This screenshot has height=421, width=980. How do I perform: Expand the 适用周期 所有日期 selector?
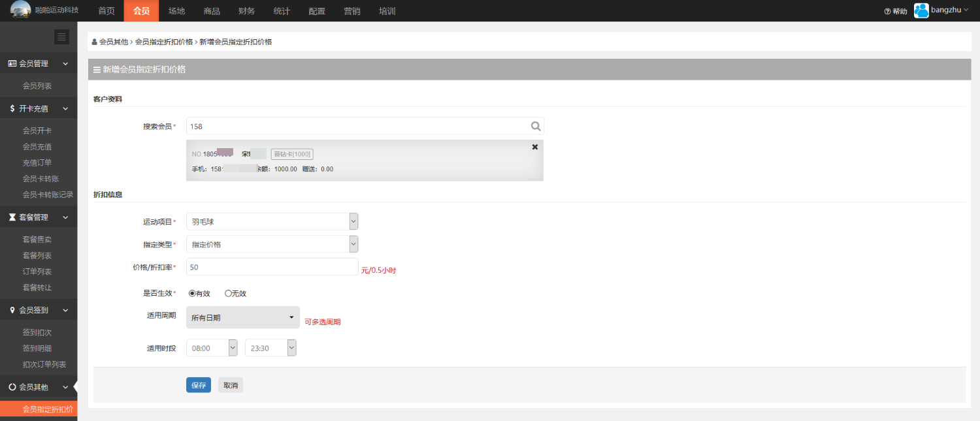tap(242, 318)
